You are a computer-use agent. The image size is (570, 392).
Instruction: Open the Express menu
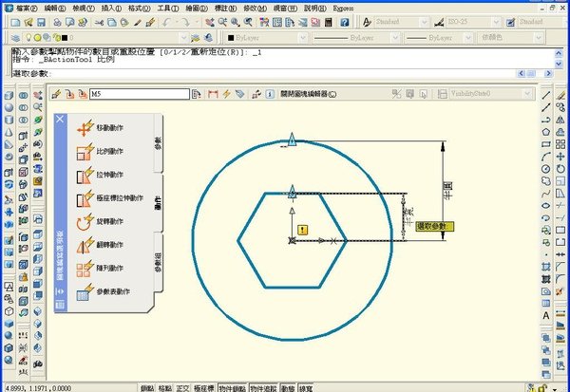(343, 8)
